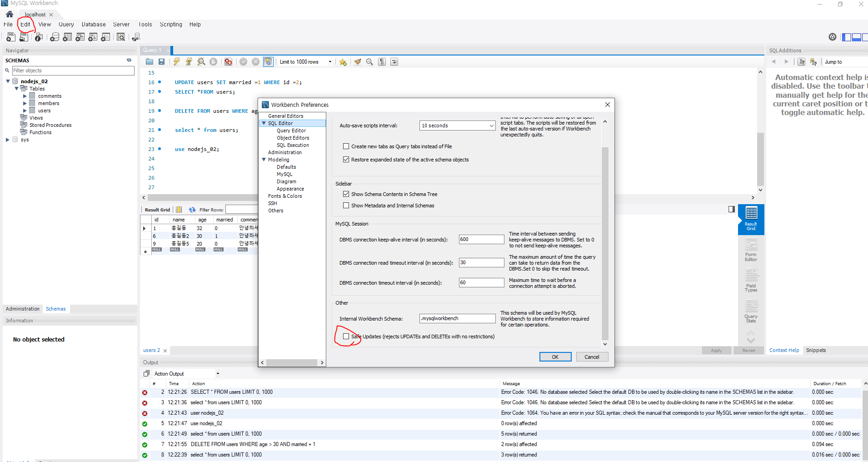Open the Query menu

pyautogui.click(x=66, y=25)
